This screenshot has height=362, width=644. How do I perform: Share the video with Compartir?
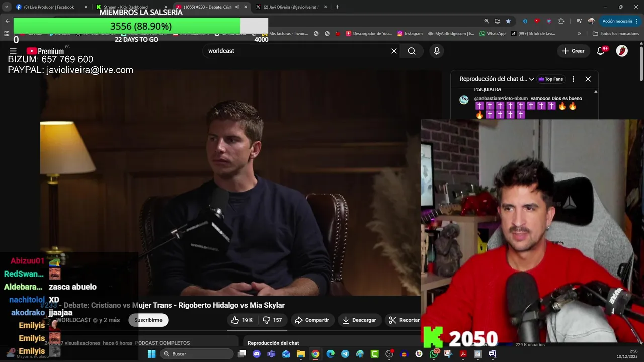(312, 320)
